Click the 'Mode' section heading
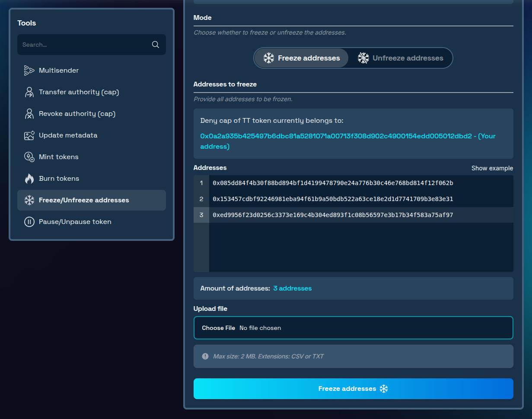This screenshot has height=419, width=532. click(203, 18)
